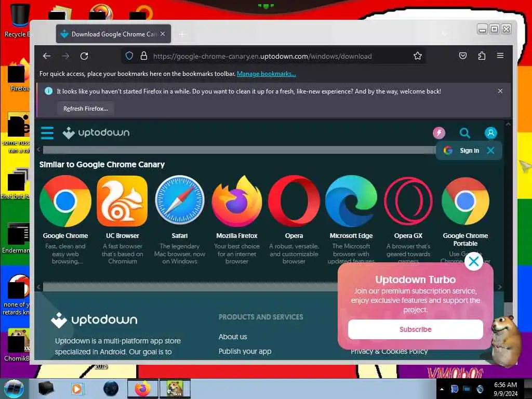The width and height of the screenshot is (532, 399).
Task: Open Firefox in taskbar
Action: [142, 389]
